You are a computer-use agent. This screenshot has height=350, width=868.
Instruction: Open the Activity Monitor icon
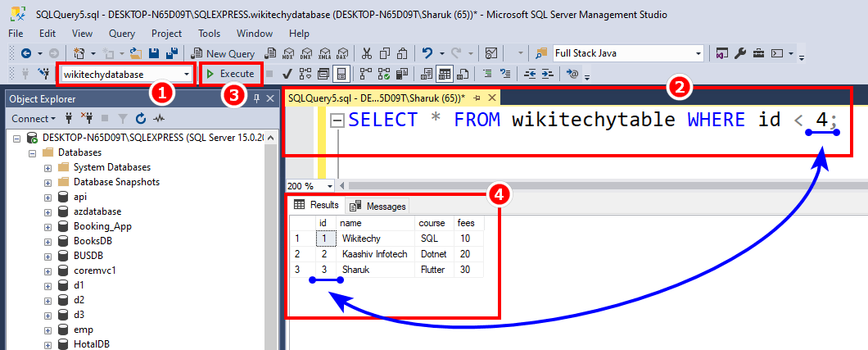(x=491, y=54)
